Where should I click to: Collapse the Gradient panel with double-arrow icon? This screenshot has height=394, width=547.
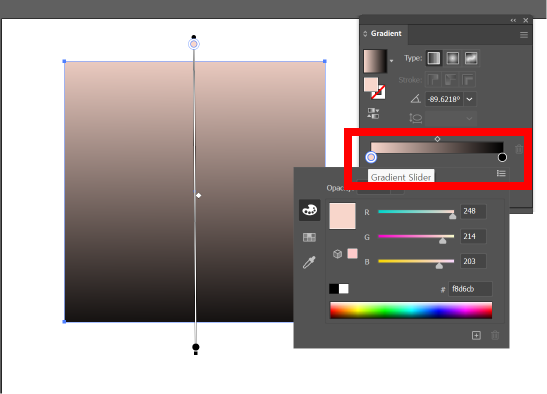click(513, 20)
